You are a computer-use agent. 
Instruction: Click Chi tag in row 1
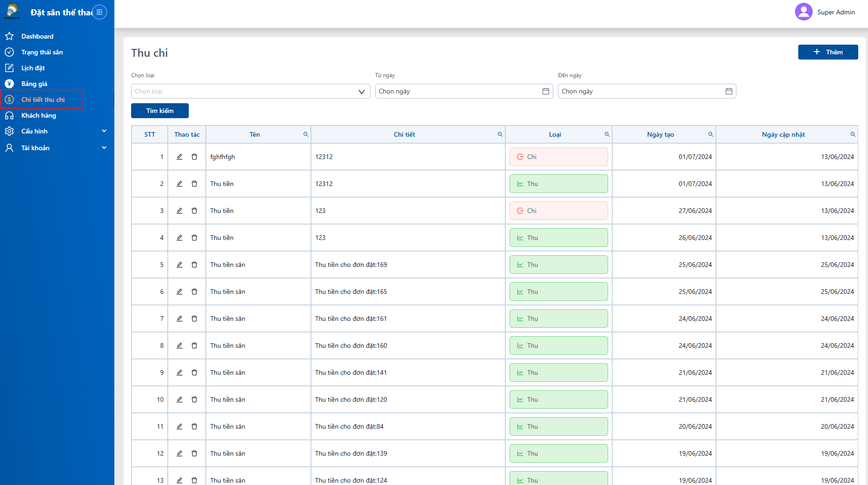[559, 157]
